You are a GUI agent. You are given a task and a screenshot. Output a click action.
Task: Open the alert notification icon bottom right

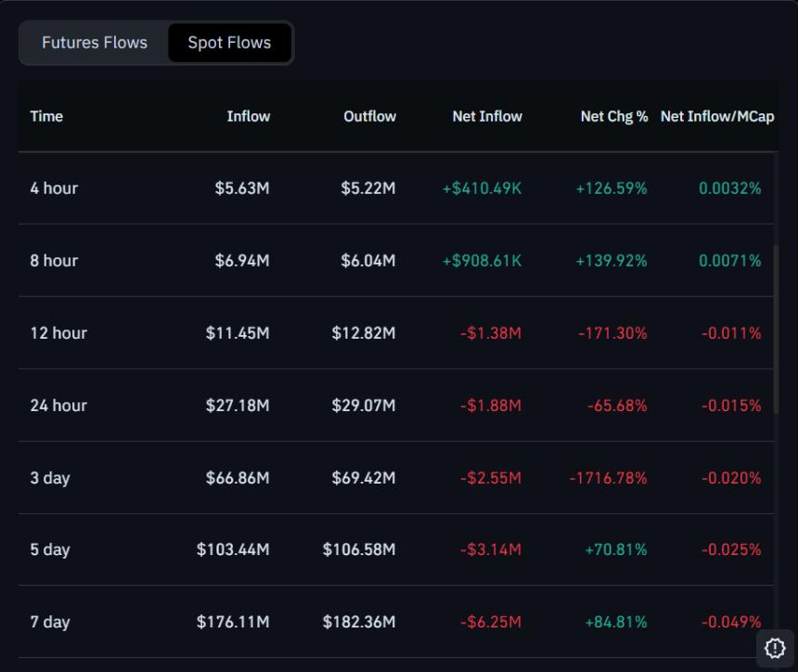[776, 649]
